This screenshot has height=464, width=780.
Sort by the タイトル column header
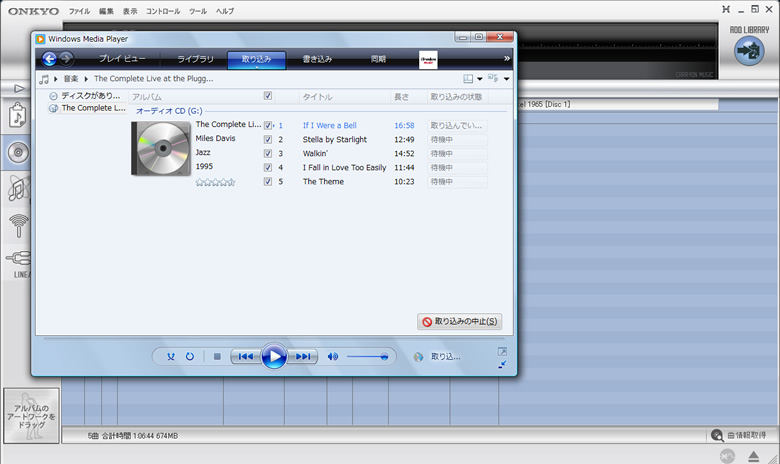317,96
